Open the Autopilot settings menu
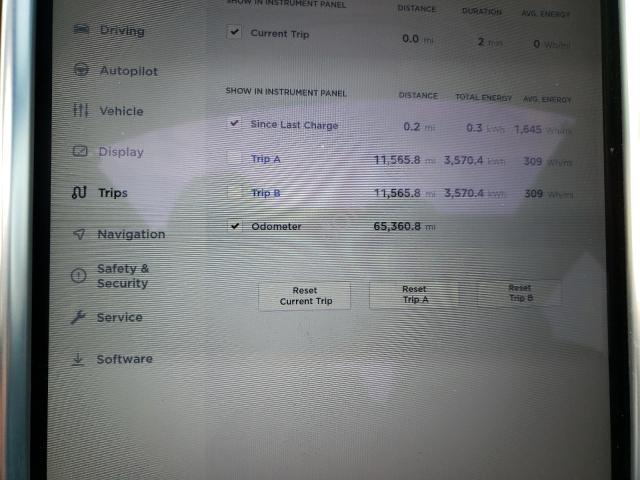640x480 pixels. pos(116,70)
